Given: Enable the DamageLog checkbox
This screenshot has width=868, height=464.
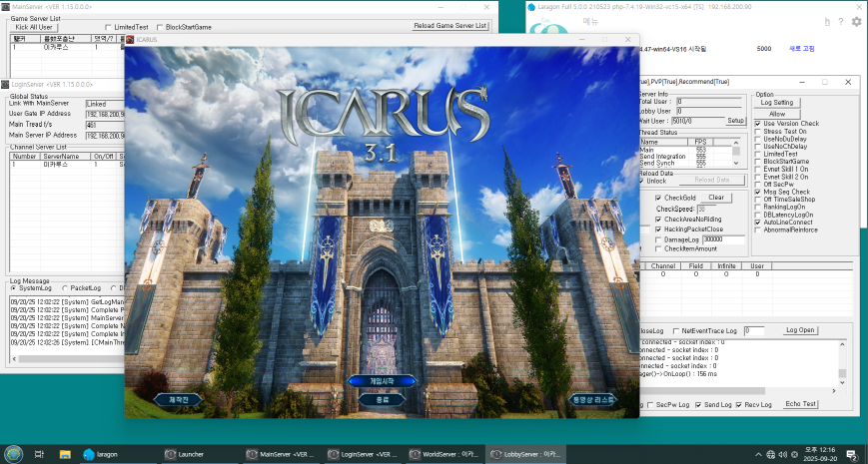Looking at the screenshot, I should pos(657,239).
